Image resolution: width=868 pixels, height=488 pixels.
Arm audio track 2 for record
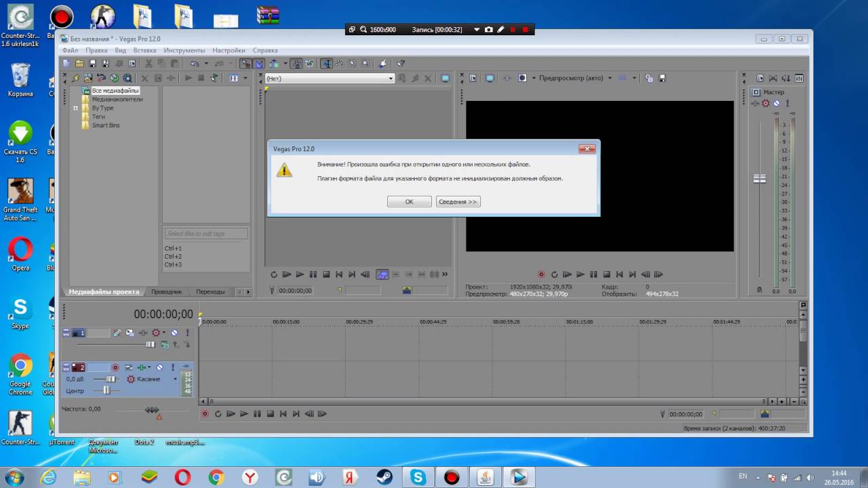pos(115,367)
